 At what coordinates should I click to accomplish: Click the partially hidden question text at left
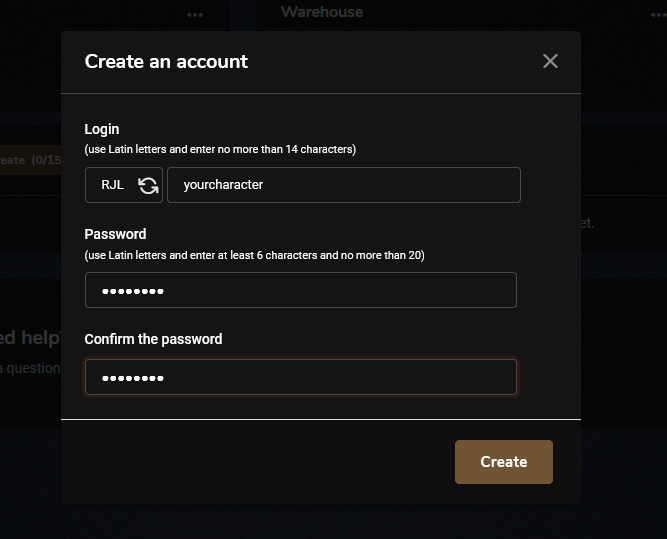pyautogui.click(x=30, y=368)
